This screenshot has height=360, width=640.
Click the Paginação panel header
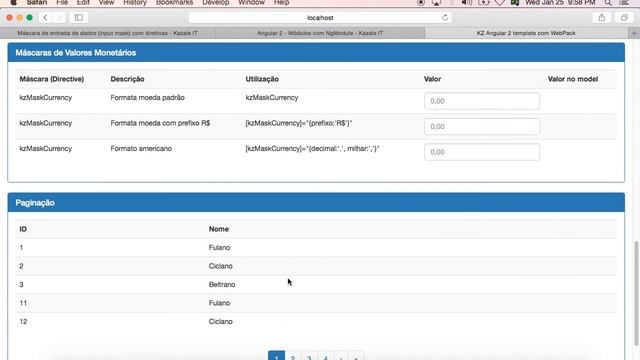pyautogui.click(x=316, y=202)
